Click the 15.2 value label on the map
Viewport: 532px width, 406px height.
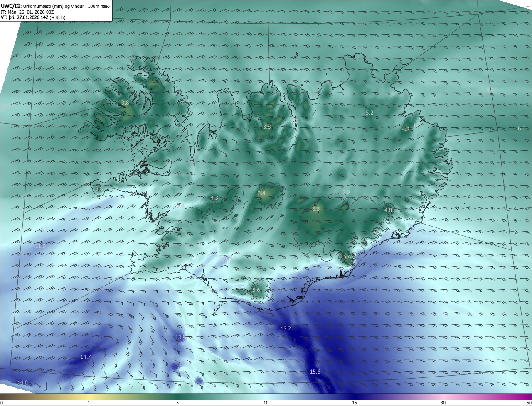[x=286, y=328]
